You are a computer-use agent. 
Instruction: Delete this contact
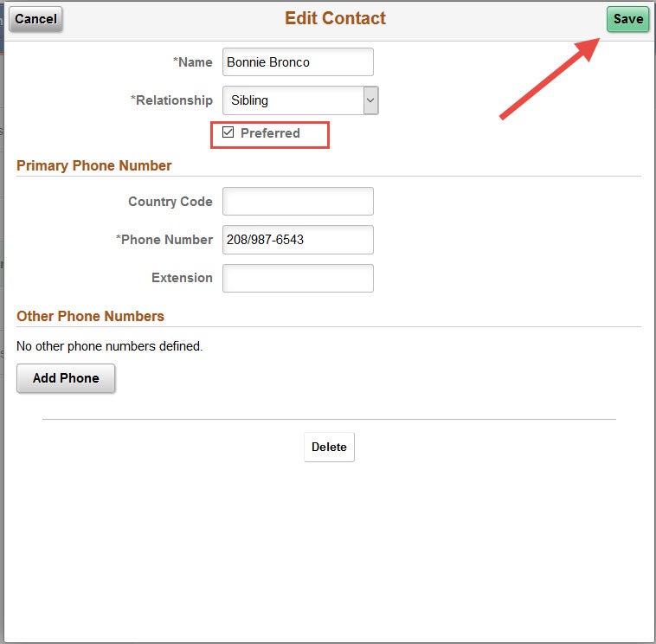click(329, 447)
